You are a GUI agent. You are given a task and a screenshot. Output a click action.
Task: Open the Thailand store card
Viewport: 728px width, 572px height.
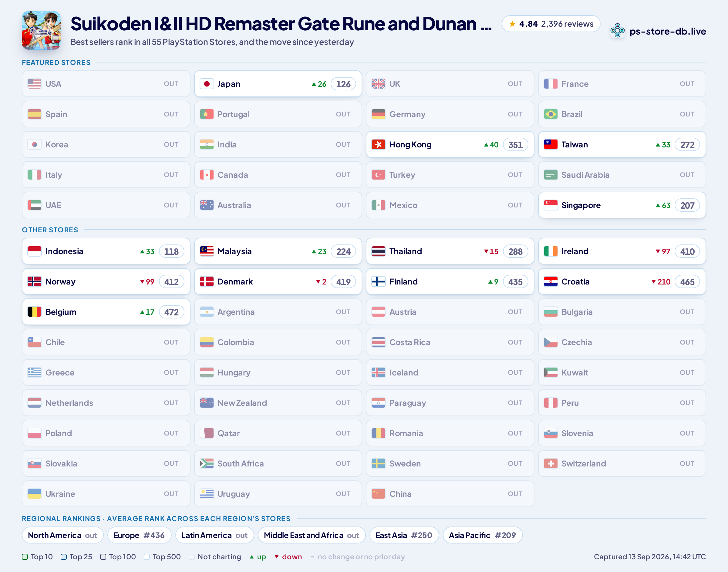pos(450,251)
